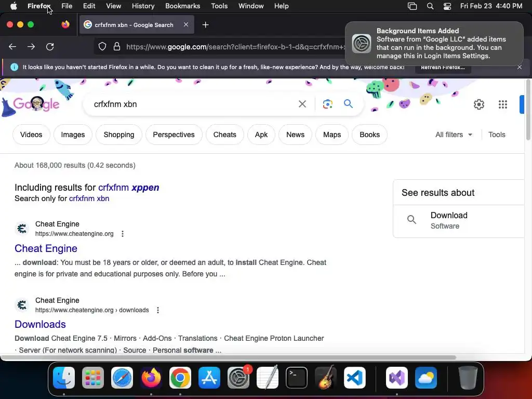Open TextEdit from the Dock
Screen dimensions: 532x399
268,378
